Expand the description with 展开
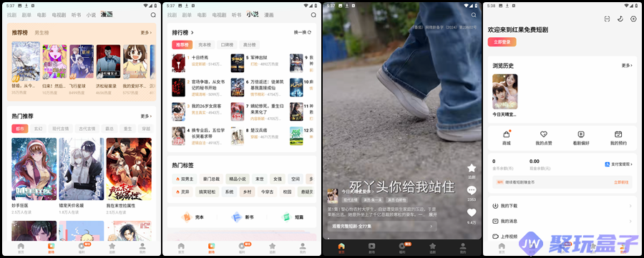Image resolution: width=644 pixels, height=258 pixels. point(433,214)
